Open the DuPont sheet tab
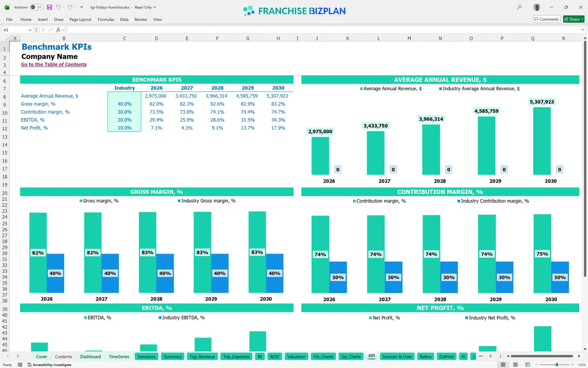Viewport: 588px width, 368px height. click(x=446, y=357)
